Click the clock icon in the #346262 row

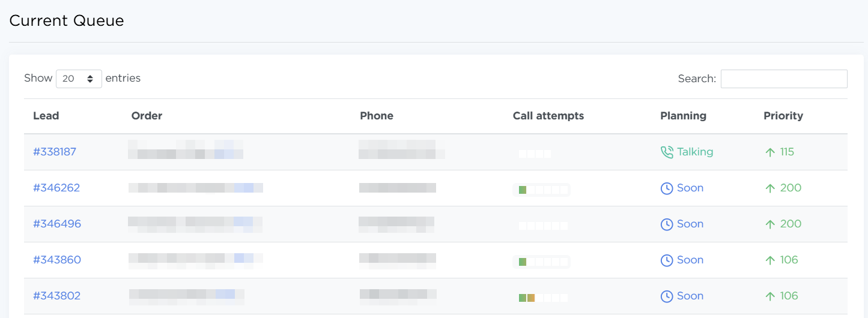[x=667, y=188]
